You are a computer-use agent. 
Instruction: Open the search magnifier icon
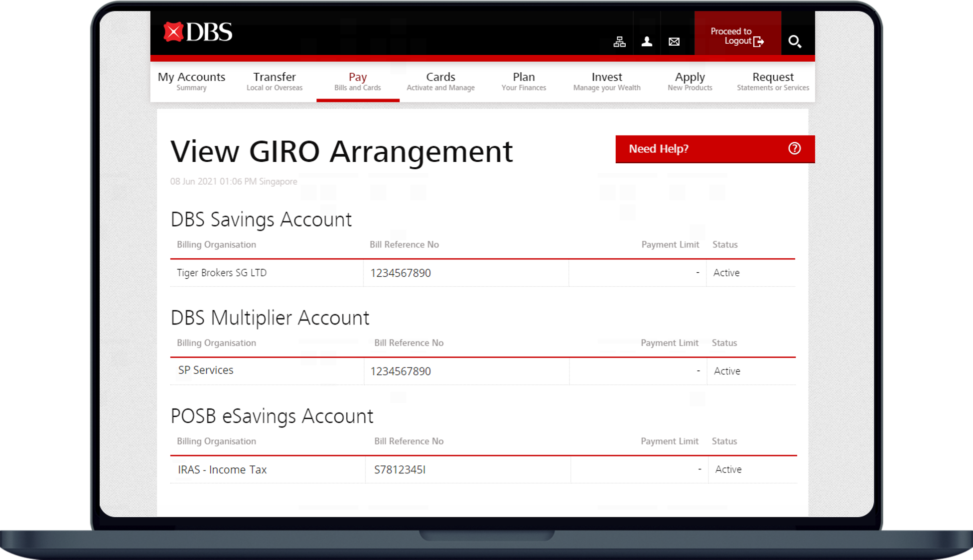tap(795, 42)
